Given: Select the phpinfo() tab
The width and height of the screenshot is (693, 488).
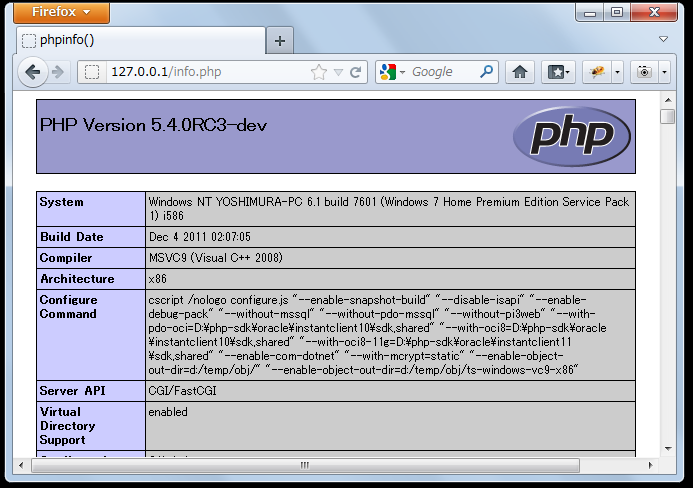Looking at the screenshot, I should click(x=141, y=41).
